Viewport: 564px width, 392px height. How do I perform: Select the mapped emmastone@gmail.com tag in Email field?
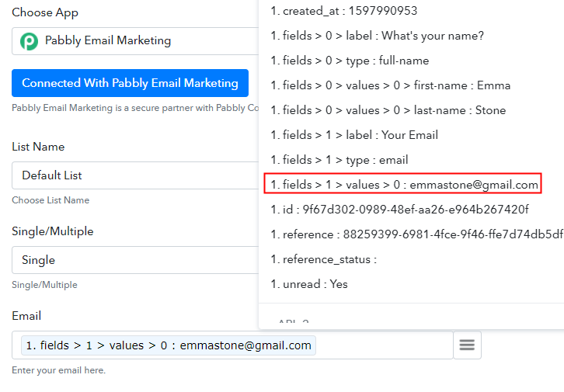coord(169,345)
